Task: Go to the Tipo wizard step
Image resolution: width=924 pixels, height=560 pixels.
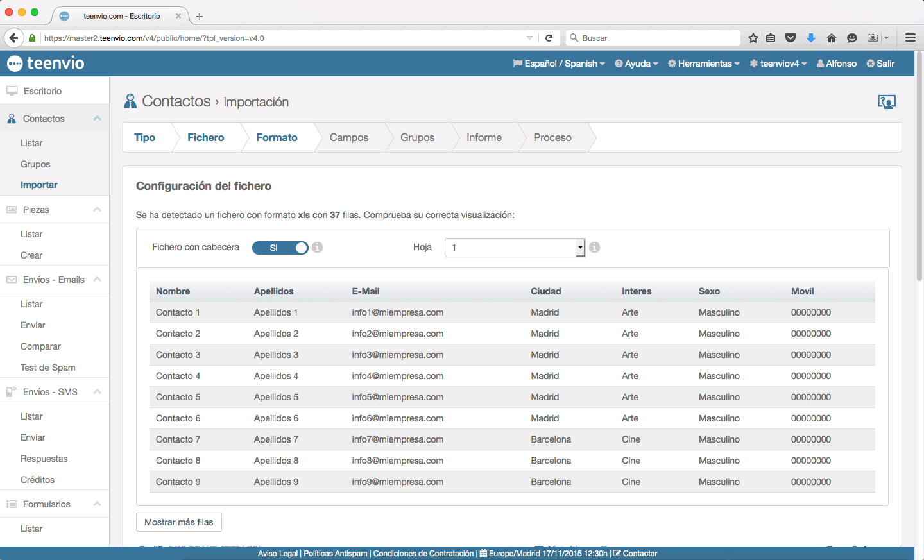Action: click(x=144, y=138)
